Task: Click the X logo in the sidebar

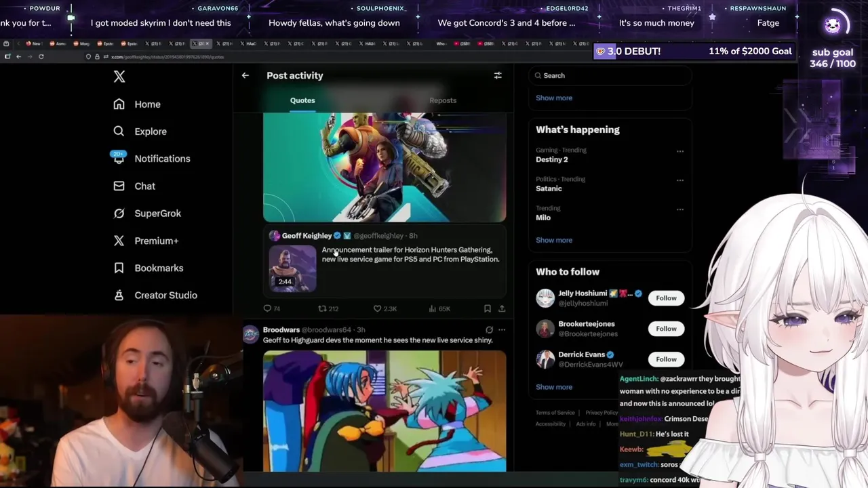Action: tap(119, 77)
